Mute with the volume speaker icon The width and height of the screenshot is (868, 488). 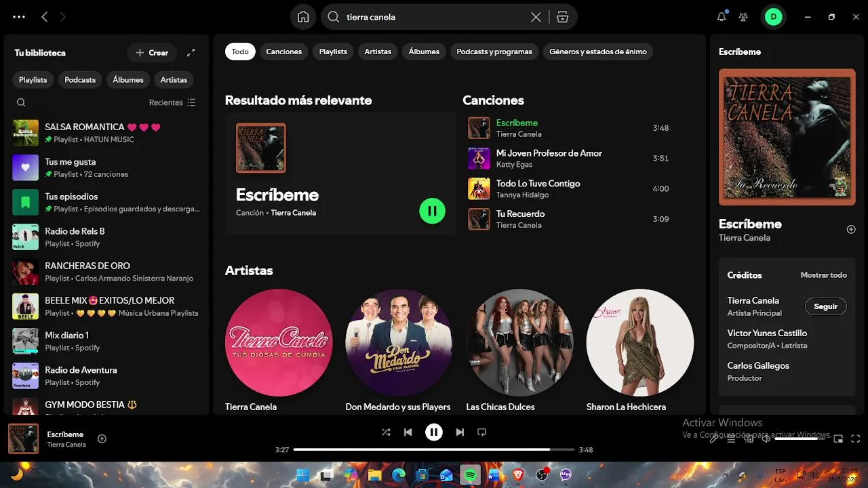pos(766,439)
